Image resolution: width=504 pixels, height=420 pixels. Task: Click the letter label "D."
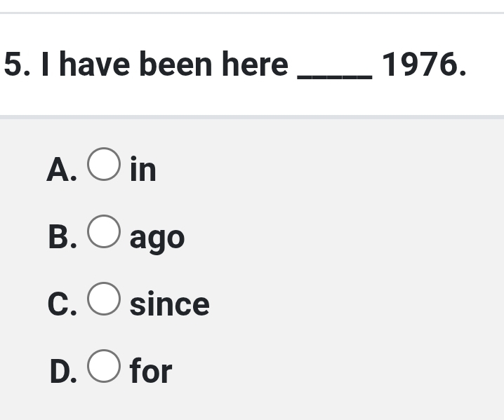tap(63, 371)
